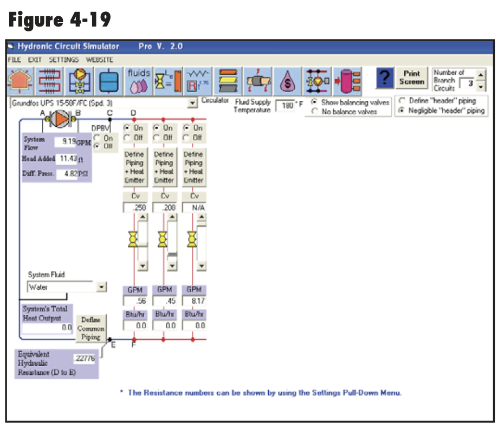This screenshot has height=428, width=504.
Task: Click the Print Screen button
Action: (x=412, y=79)
